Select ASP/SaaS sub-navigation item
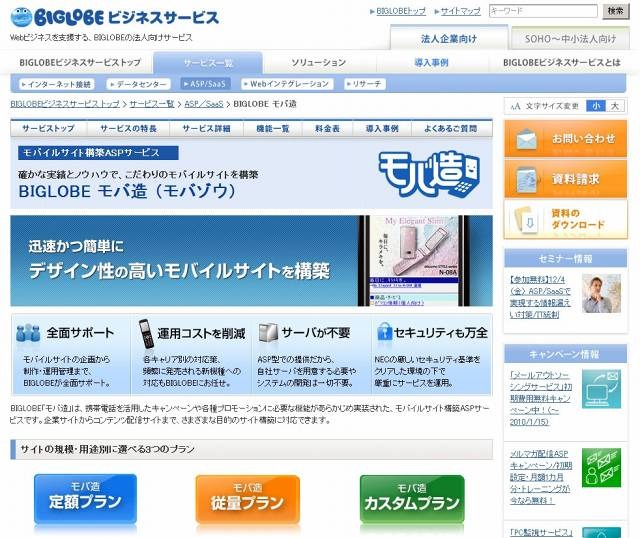The image size is (640, 538). [205, 84]
